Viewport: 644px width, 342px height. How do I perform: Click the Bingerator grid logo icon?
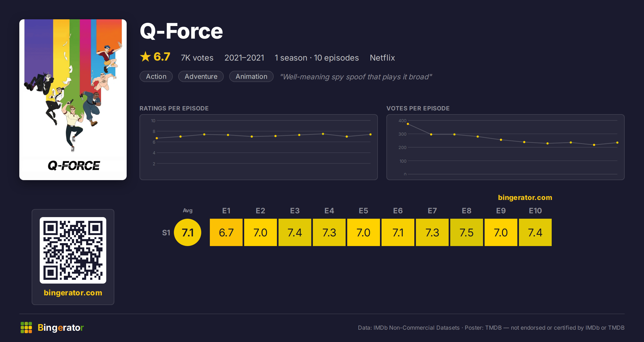26,328
